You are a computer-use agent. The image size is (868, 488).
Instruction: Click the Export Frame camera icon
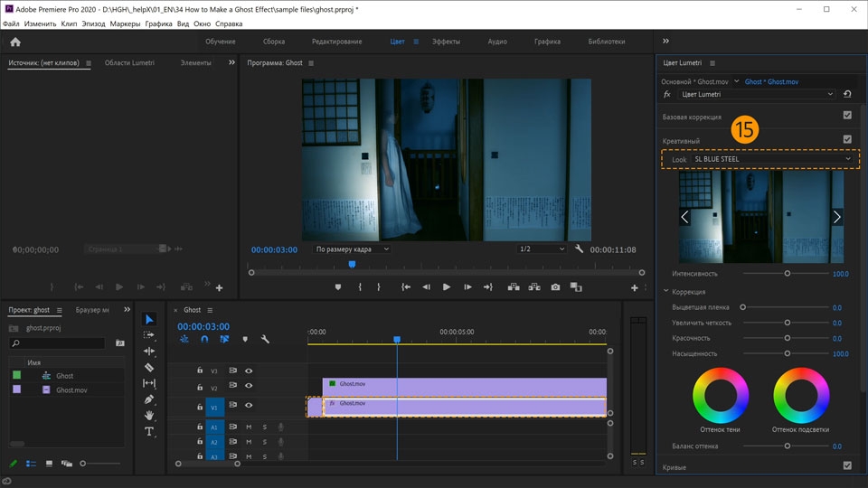click(x=555, y=287)
